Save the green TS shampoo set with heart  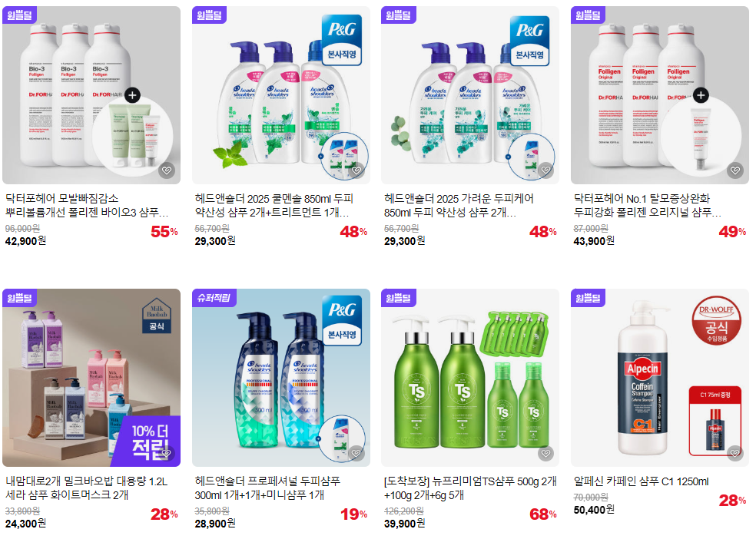[545, 453]
